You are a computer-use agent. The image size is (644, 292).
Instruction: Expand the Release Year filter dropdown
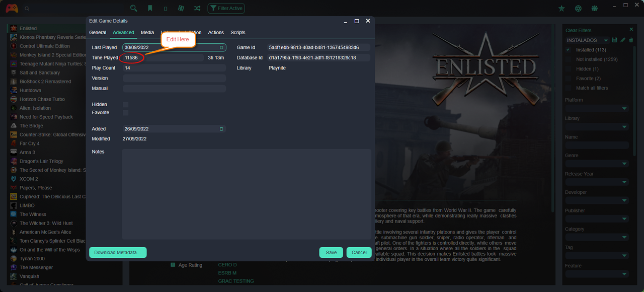pos(624,182)
